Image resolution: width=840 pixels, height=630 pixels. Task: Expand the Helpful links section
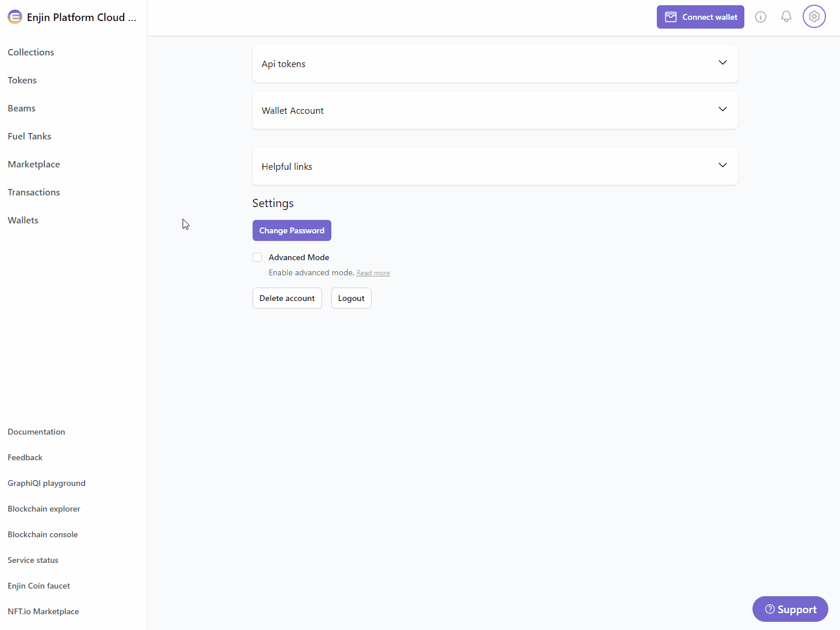pos(495,166)
